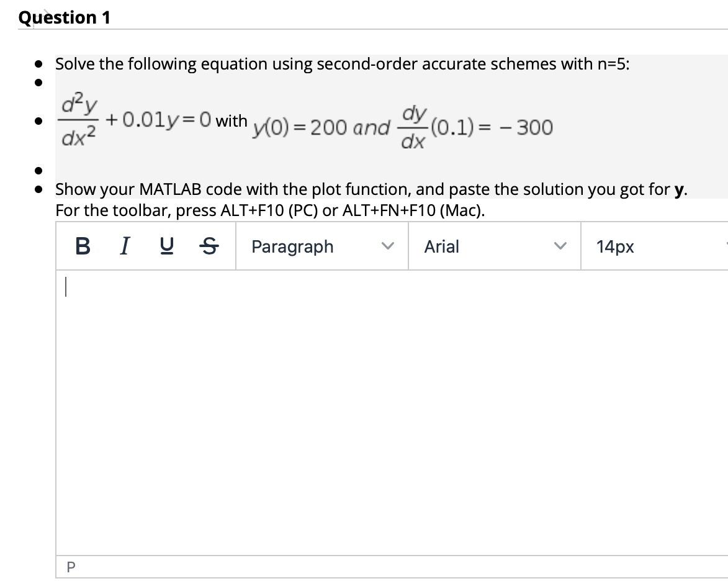This screenshot has height=581, width=728.
Task: Click the Paragraph format selector label
Action: [x=291, y=246]
